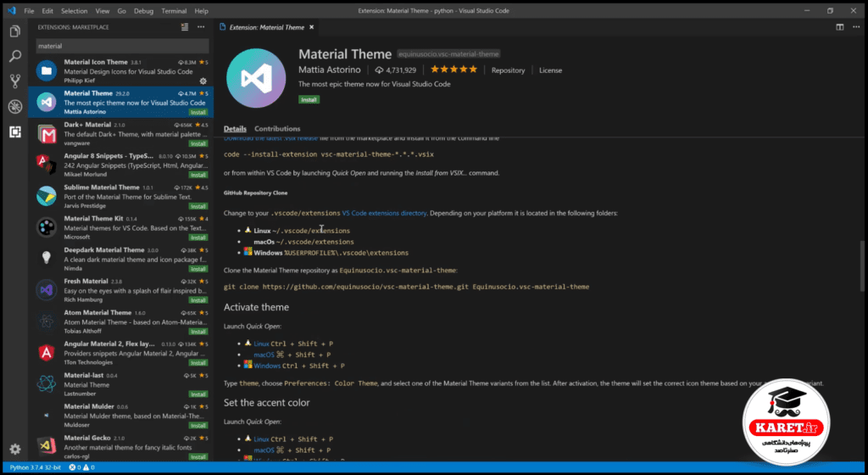Select Python 3.7.4 32-bit interpreter
868x475 pixels.
tap(36, 468)
